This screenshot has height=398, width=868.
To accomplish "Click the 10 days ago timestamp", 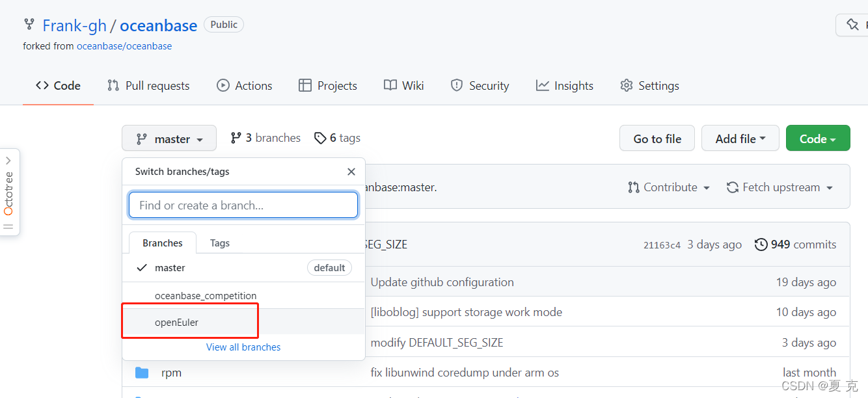I will [806, 312].
